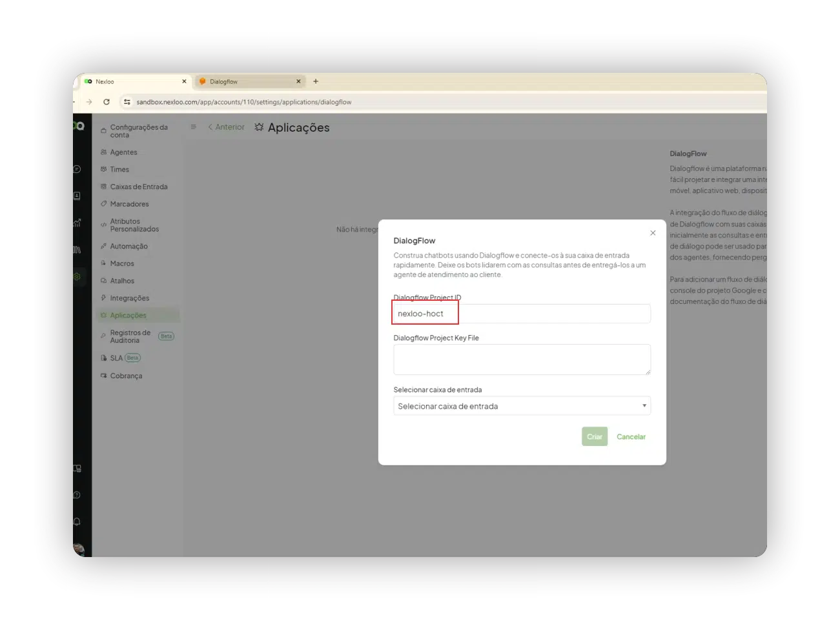Open Atalhos settings

point(122,281)
